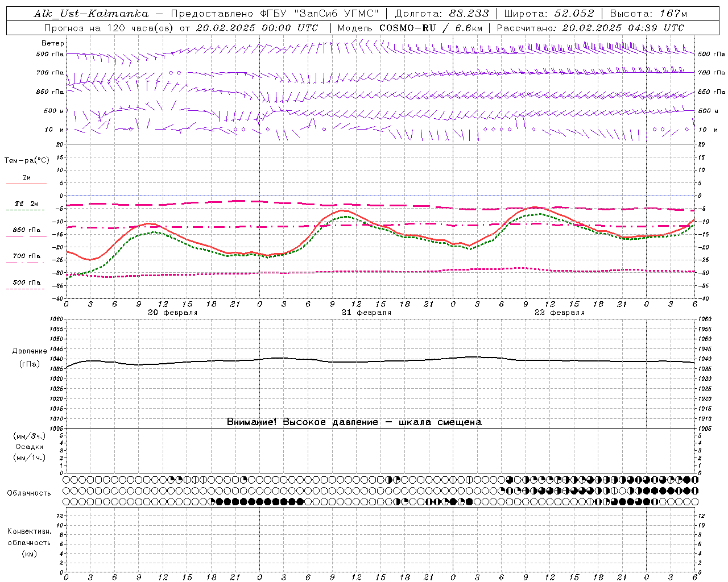
Task: Click the 21 февраля date label
Action: coord(366,313)
